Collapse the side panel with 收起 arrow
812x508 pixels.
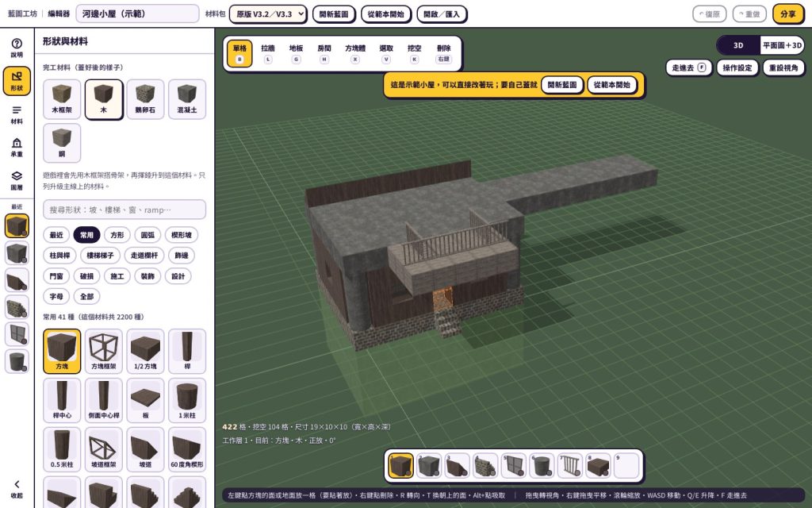(17, 489)
